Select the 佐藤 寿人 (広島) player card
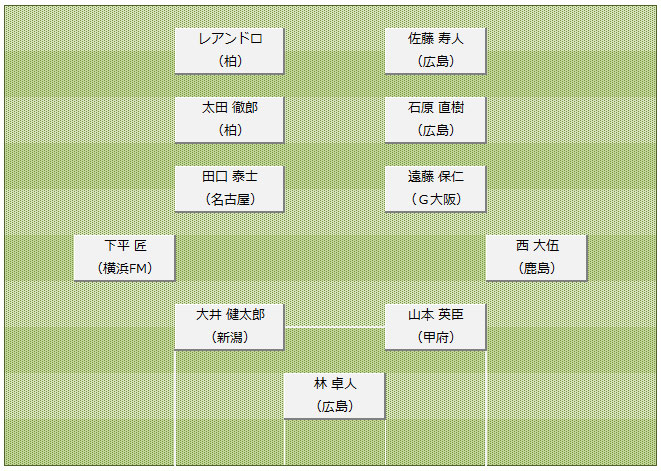Viewport: 661px width, 471px height. click(x=435, y=51)
